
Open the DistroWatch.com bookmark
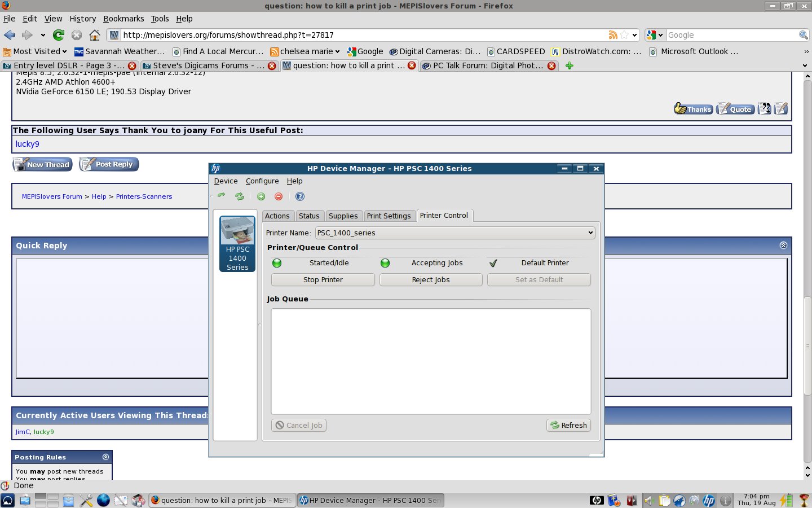[x=597, y=51]
